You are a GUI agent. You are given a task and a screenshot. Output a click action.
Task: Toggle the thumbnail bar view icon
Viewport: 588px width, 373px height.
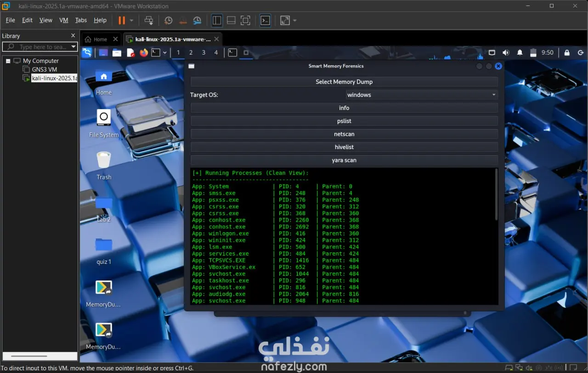(x=231, y=20)
